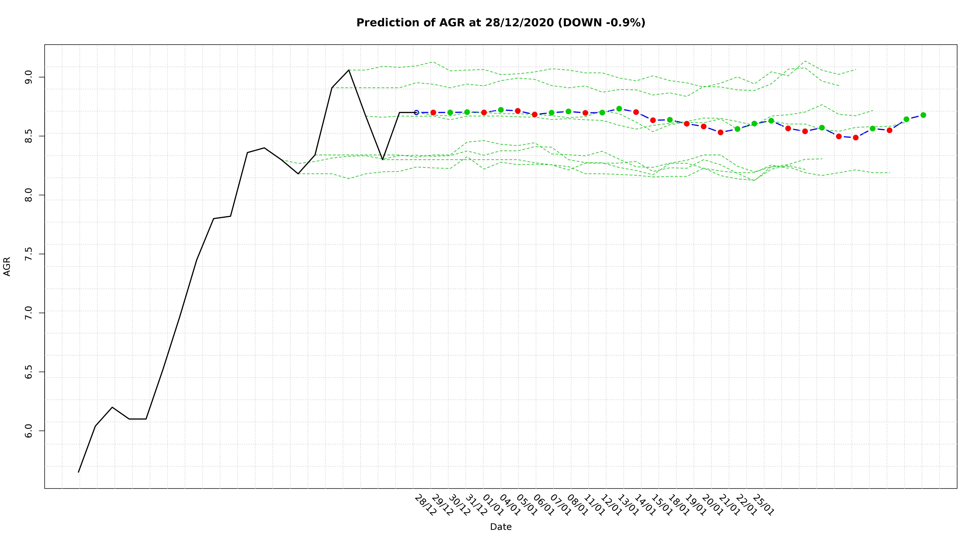Click the lowest starting point of black line
The width and height of the screenshot is (980, 544).
point(79,472)
